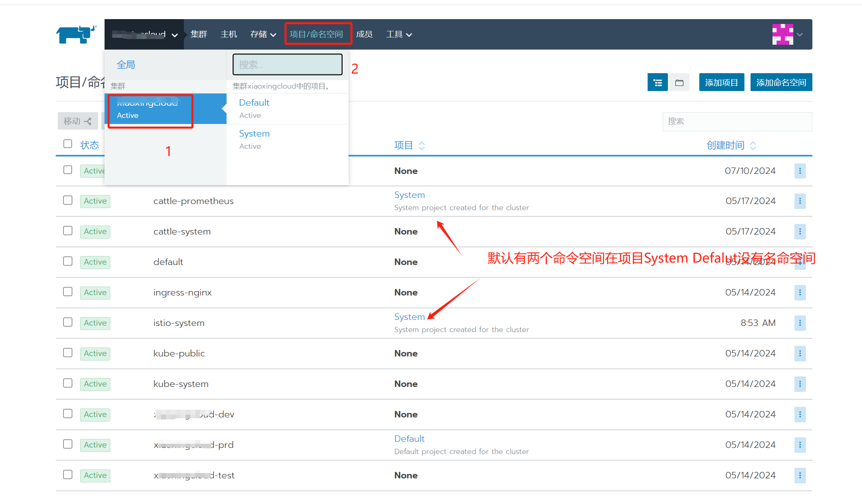Open actions menu for the -dev namespace row
This screenshot has height=504, width=862.
[800, 415]
